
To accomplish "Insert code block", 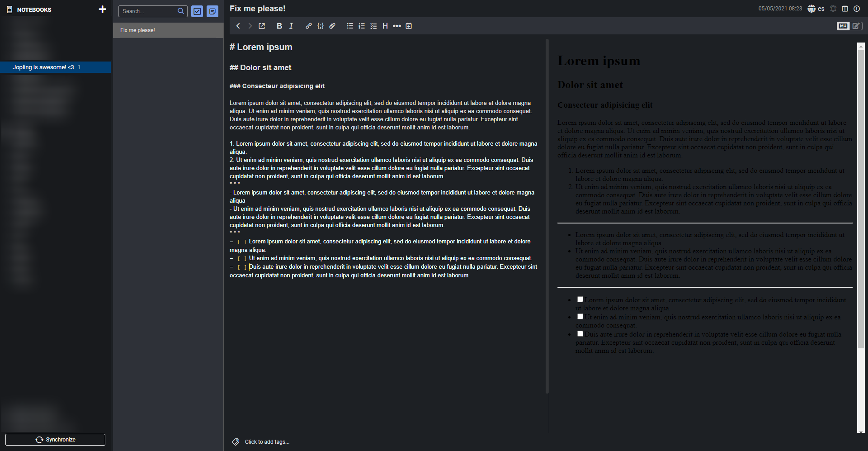I will (x=321, y=26).
